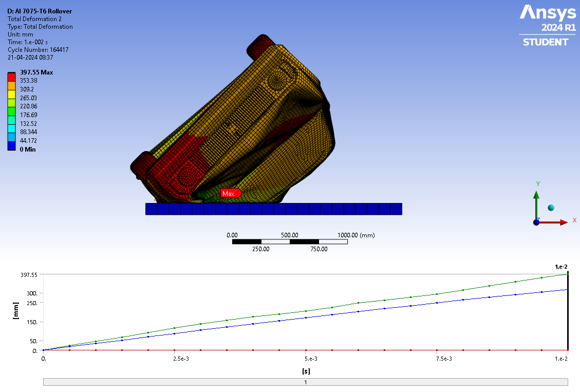Click the '353.38' legend value
Image resolution: width=580 pixels, height=392 pixels.
[28, 81]
